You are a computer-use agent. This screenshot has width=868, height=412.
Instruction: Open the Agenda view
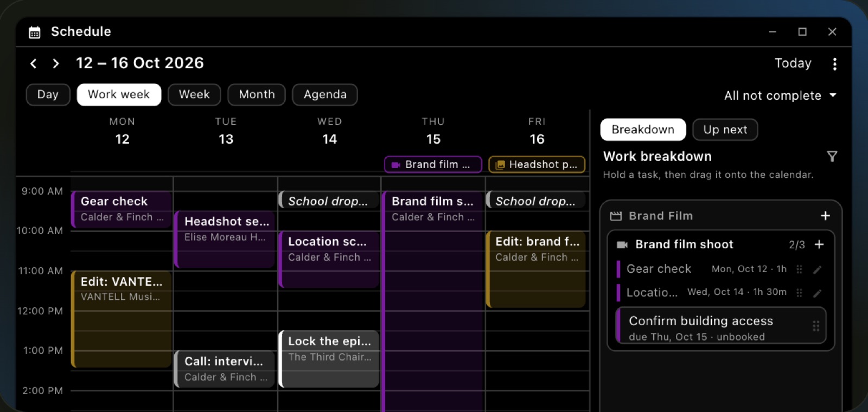(x=325, y=94)
